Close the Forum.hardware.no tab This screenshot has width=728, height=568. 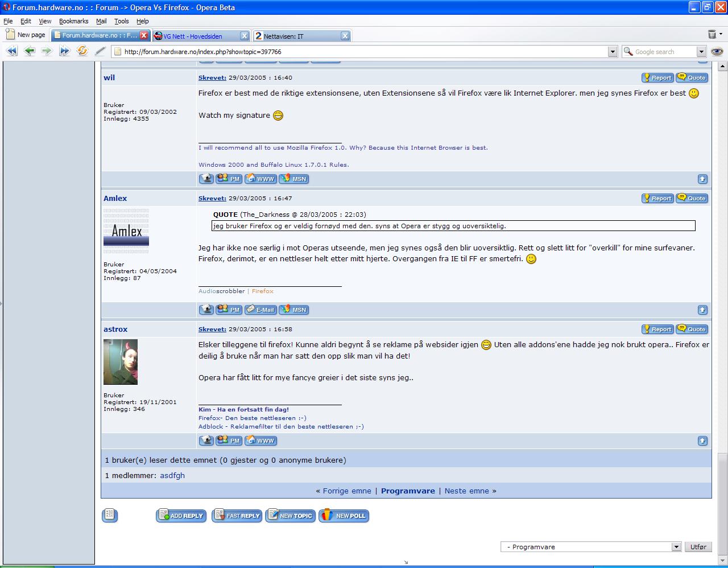point(144,35)
